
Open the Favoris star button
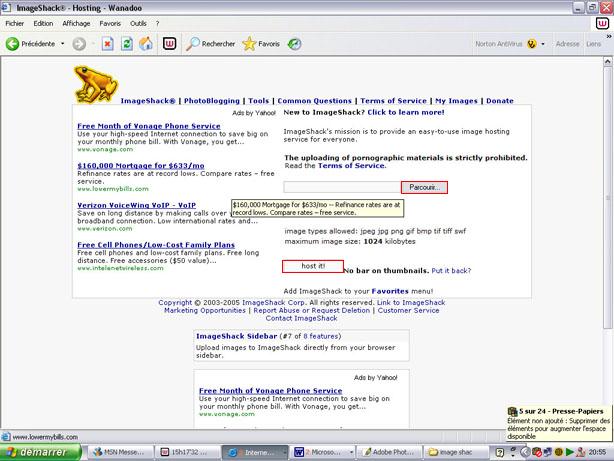click(261, 44)
